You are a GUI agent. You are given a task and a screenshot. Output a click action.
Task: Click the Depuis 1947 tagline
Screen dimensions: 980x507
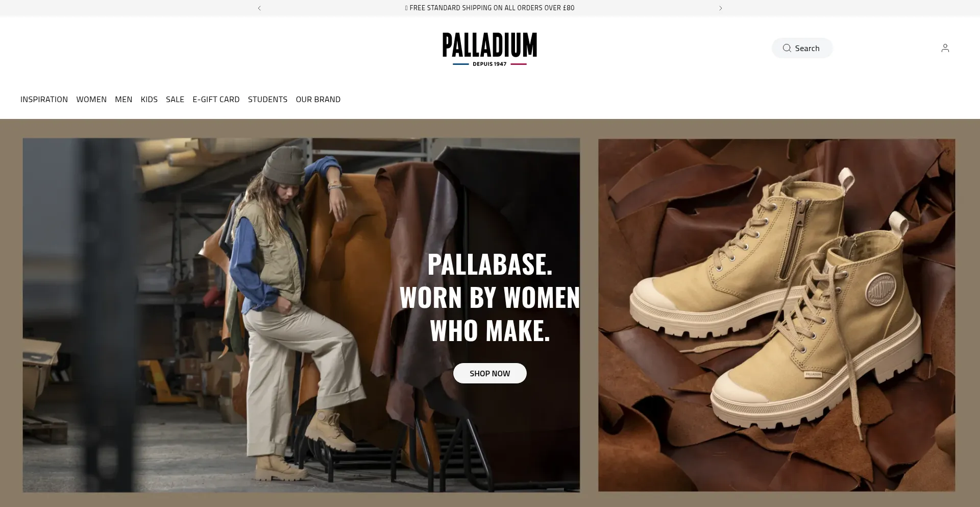click(x=489, y=64)
